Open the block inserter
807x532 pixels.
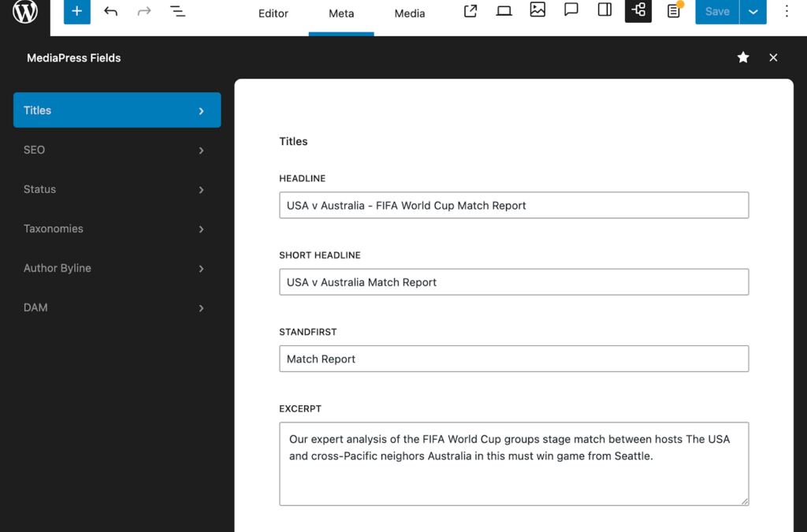pyautogui.click(x=76, y=12)
